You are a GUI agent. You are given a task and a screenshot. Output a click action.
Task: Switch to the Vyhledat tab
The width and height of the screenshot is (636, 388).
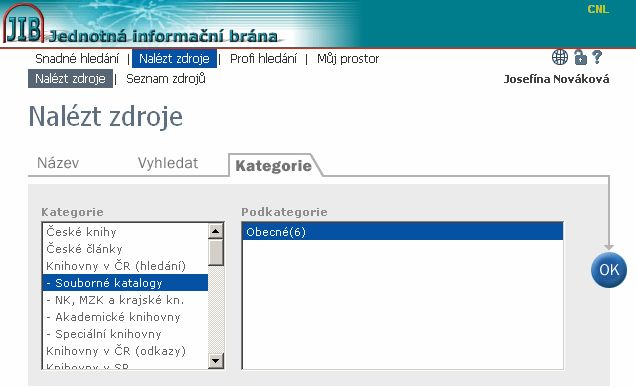tap(168, 163)
